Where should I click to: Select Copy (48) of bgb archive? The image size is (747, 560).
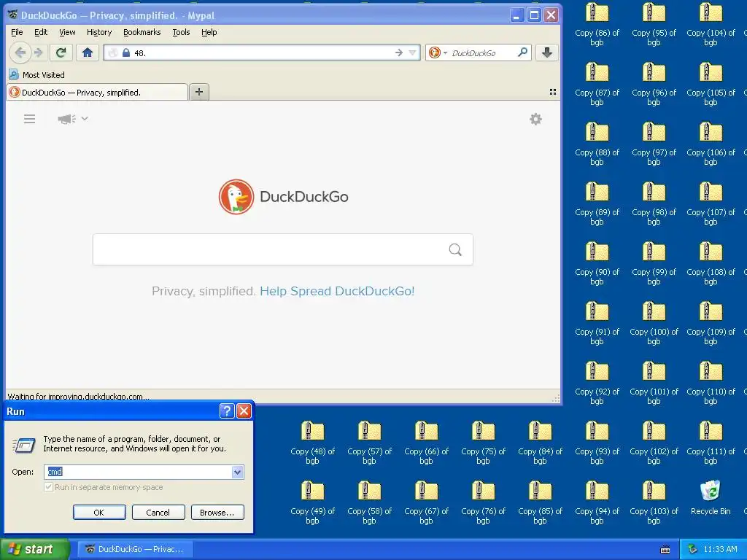point(312,443)
